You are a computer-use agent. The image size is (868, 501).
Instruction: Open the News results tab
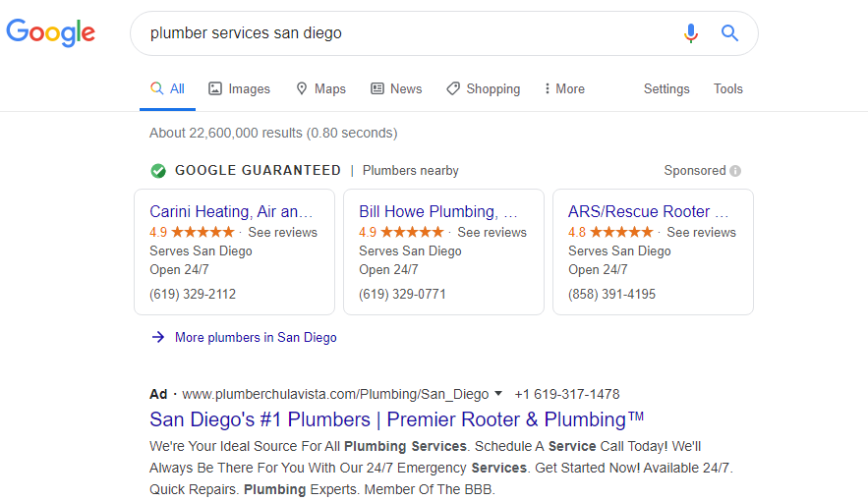(x=396, y=88)
